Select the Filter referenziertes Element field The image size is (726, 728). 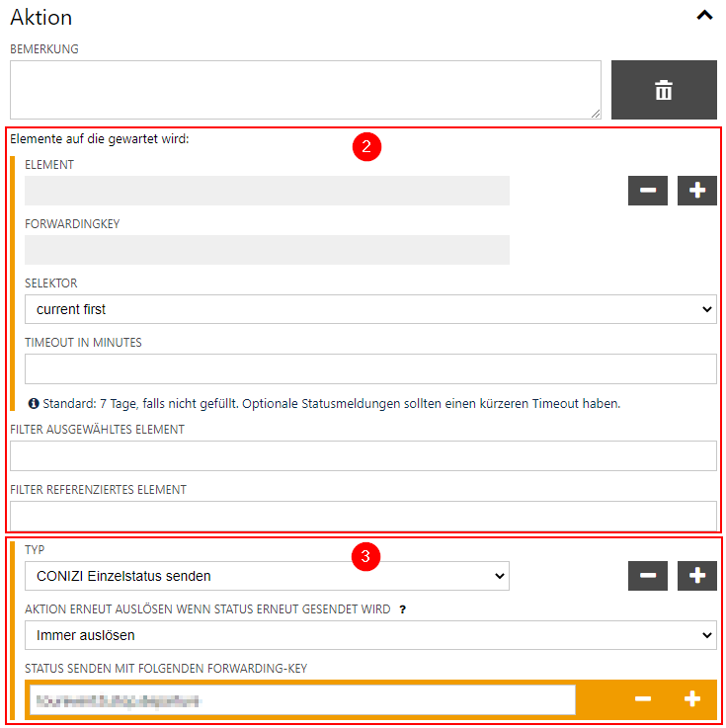click(363, 515)
